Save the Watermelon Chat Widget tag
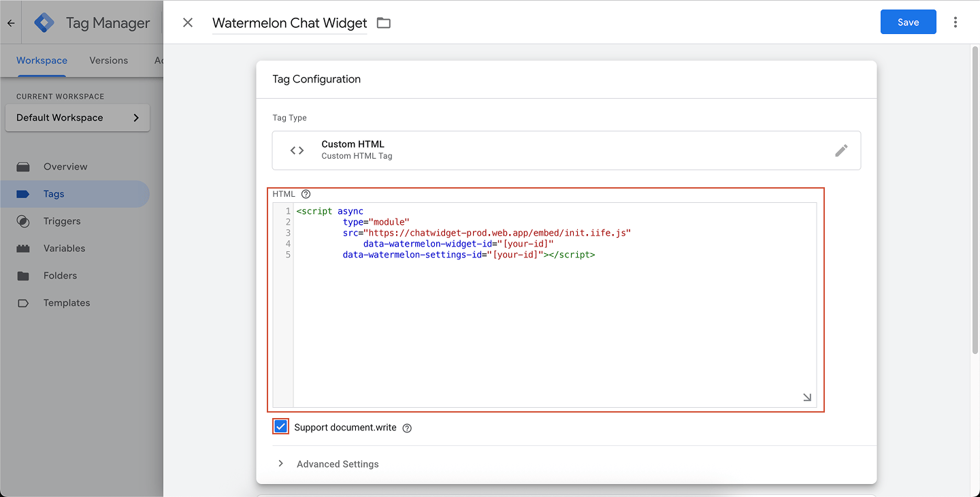 [x=908, y=22]
